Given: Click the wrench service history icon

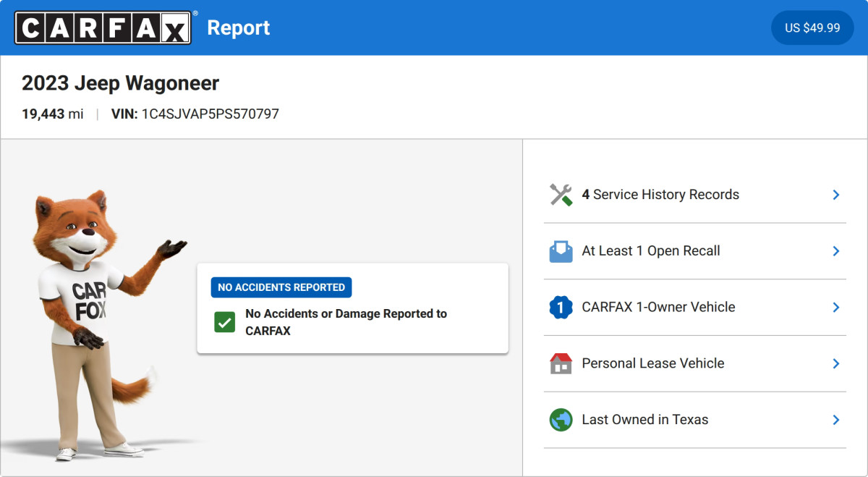Looking at the screenshot, I should tap(561, 195).
